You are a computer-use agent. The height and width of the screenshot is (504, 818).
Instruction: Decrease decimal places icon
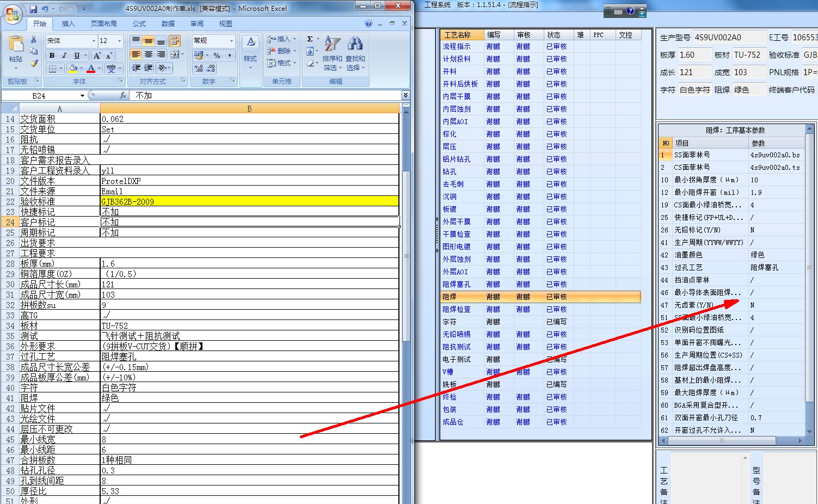click(211, 69)
